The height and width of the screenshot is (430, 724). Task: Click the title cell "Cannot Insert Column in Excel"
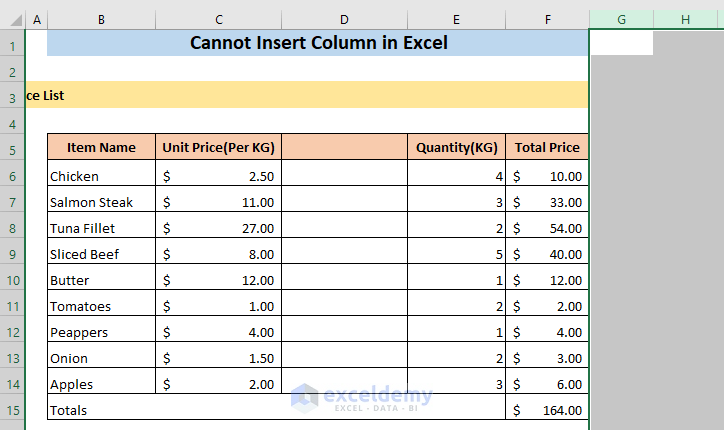click(x=318, y=43)
